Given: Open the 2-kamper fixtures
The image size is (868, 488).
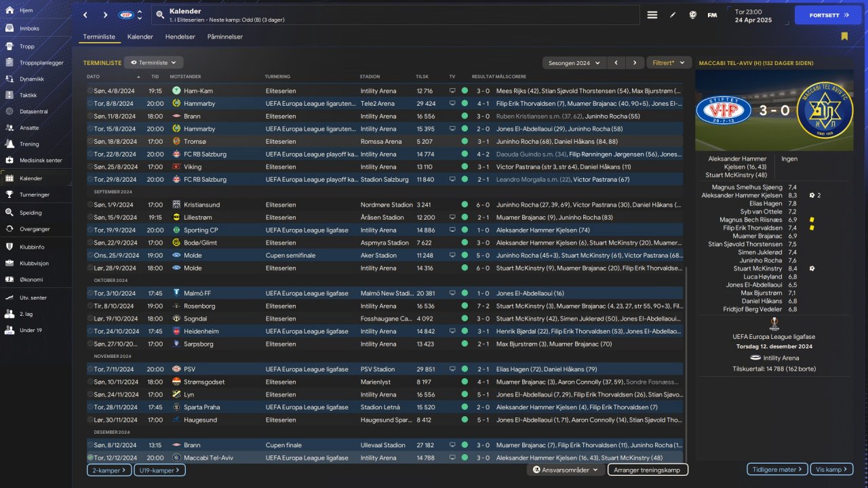Looking at the screenshot, I should (109, 470).
